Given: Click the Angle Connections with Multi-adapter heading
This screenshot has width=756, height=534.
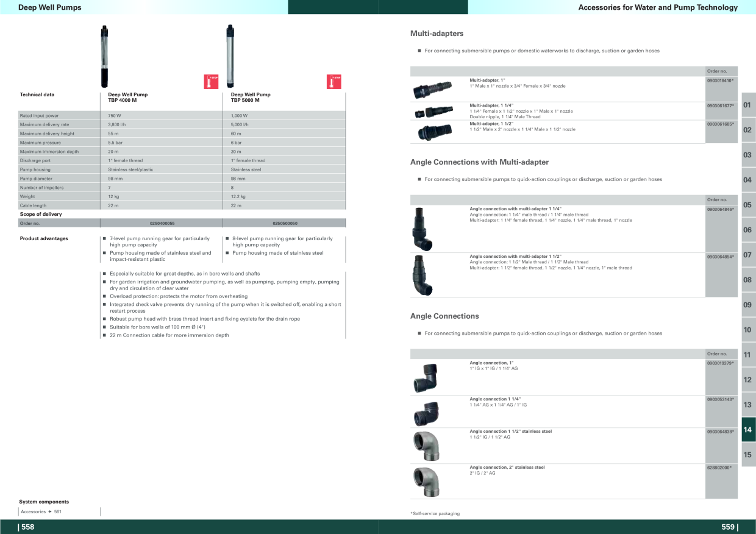Looking at the screenshot, I should (479, 162).
